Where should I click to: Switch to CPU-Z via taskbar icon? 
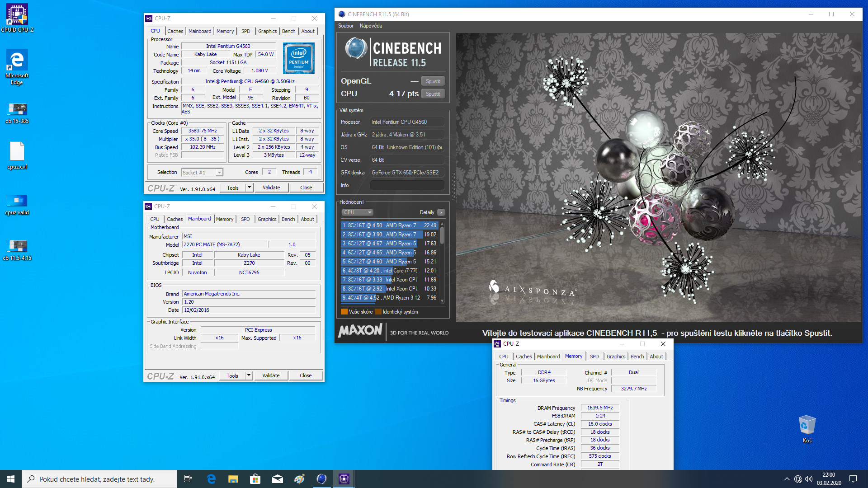[344, 479]
